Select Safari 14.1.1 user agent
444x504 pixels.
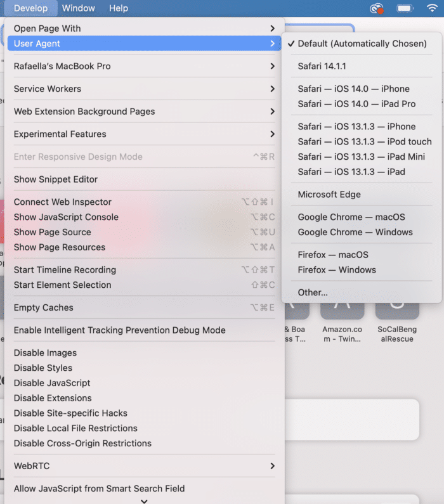pyautogui.click(x=362, y=66)
